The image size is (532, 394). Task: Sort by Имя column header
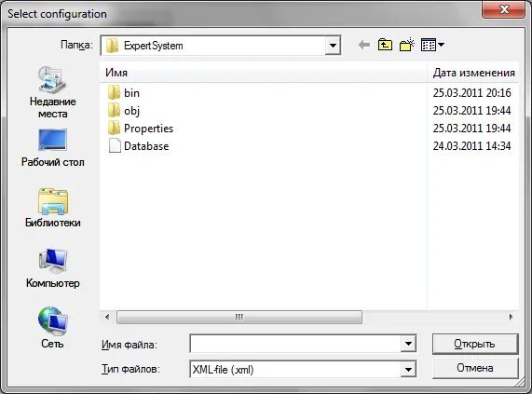[264, 73]
